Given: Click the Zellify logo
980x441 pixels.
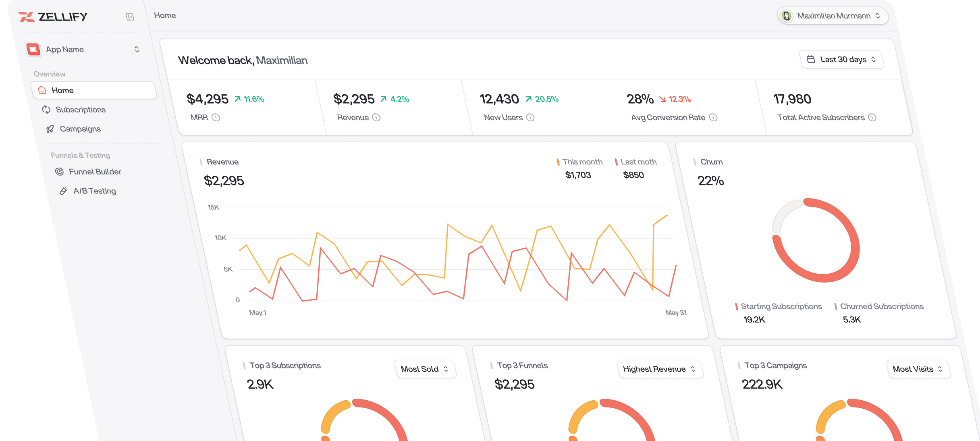Looking at the screenshot, I should coord(53,17).
